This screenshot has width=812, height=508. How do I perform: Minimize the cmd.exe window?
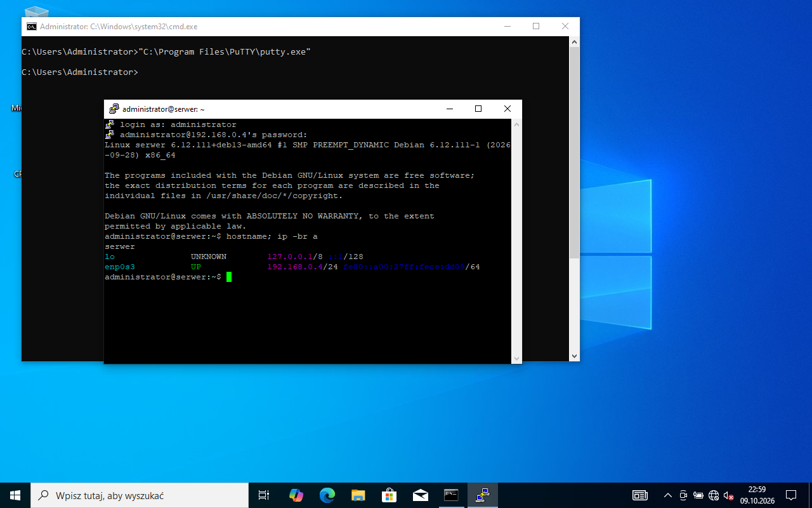(x=507, y=27)
